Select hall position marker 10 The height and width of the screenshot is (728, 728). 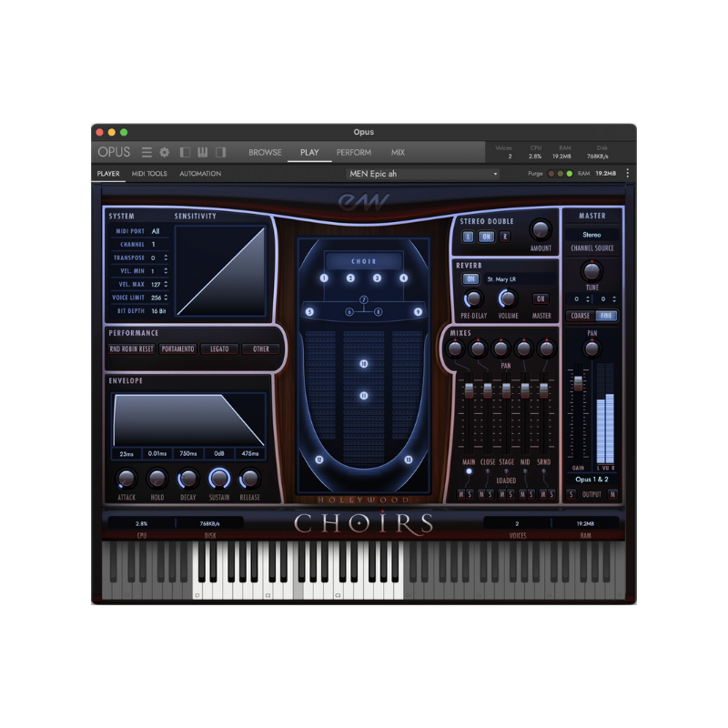[x=364, y=363]
